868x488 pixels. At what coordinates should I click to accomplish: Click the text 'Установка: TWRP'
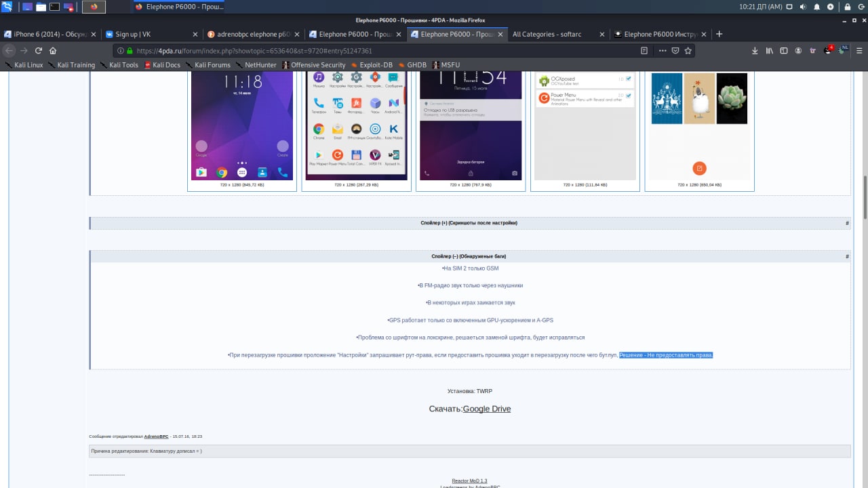[x=470, y=391]
